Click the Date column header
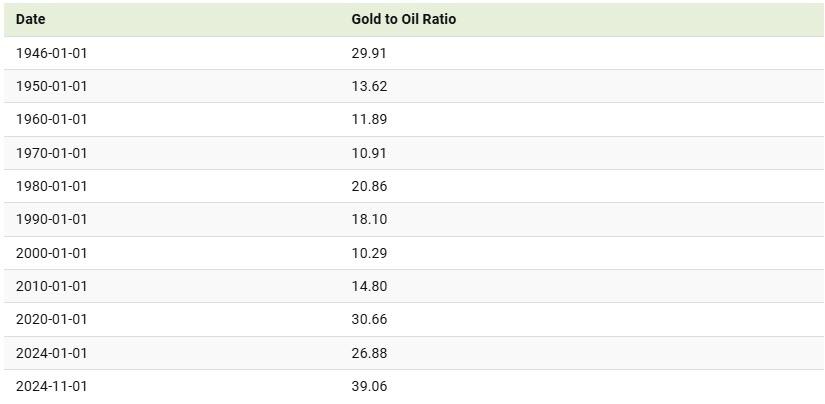Viewport: 825px width, 404px height. point(31,19)
